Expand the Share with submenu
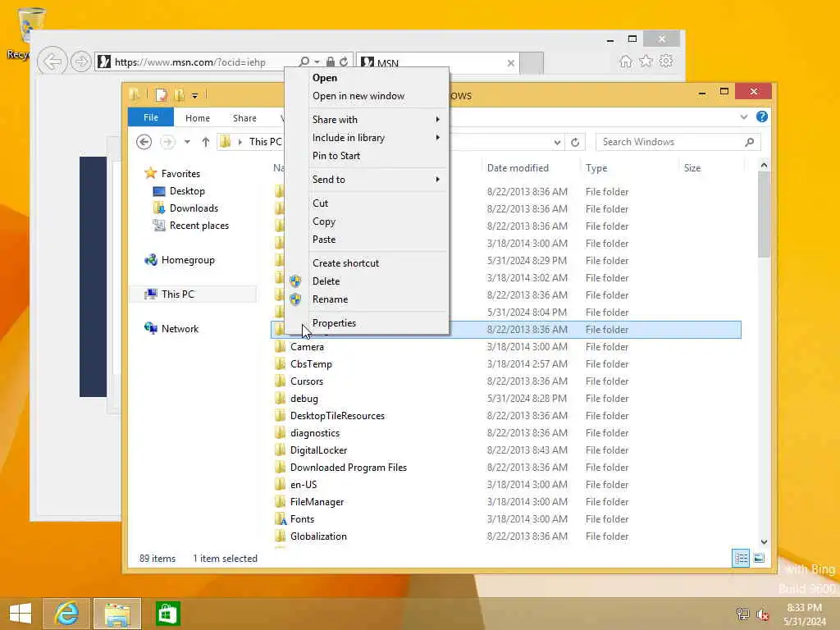840x630 pixels. pos(367,120)
